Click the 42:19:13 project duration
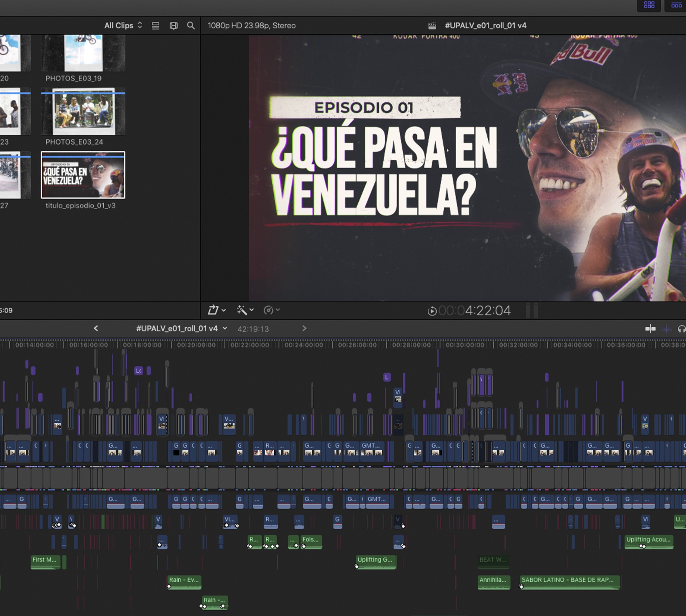Viewport: 686px width, 616px height. pos(253,329)
